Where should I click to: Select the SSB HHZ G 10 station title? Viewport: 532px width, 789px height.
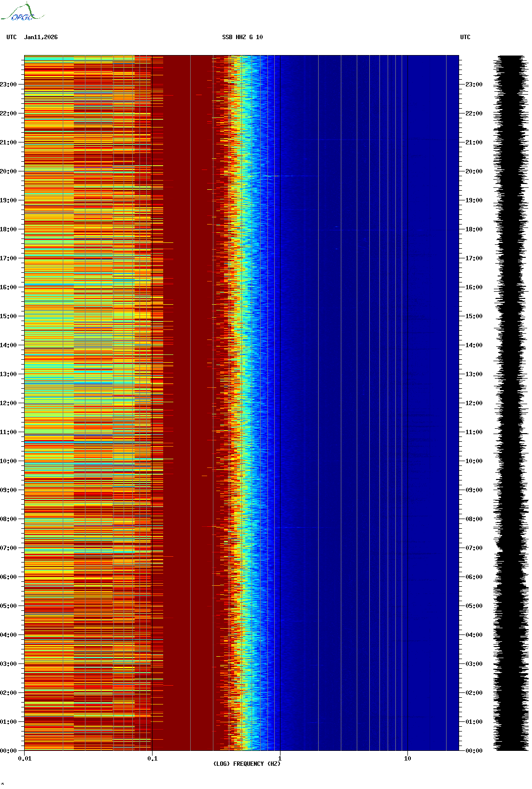pyautogui.click(x=242, y=37)
